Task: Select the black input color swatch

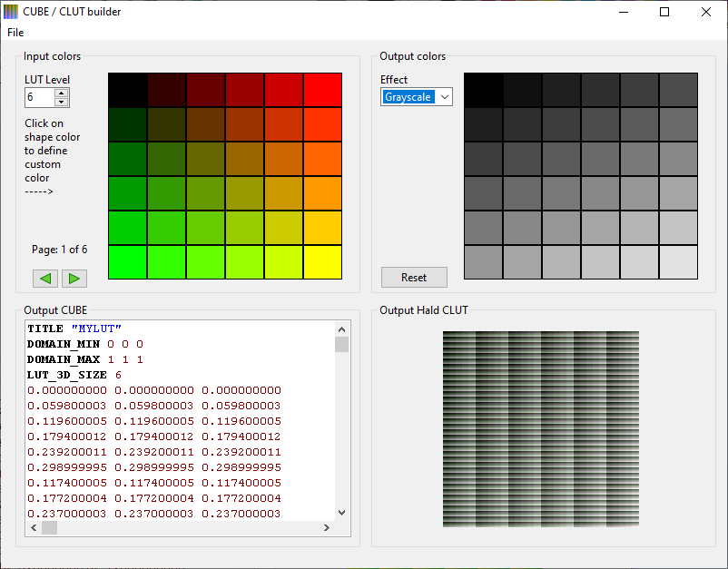Action: [128, 90]
